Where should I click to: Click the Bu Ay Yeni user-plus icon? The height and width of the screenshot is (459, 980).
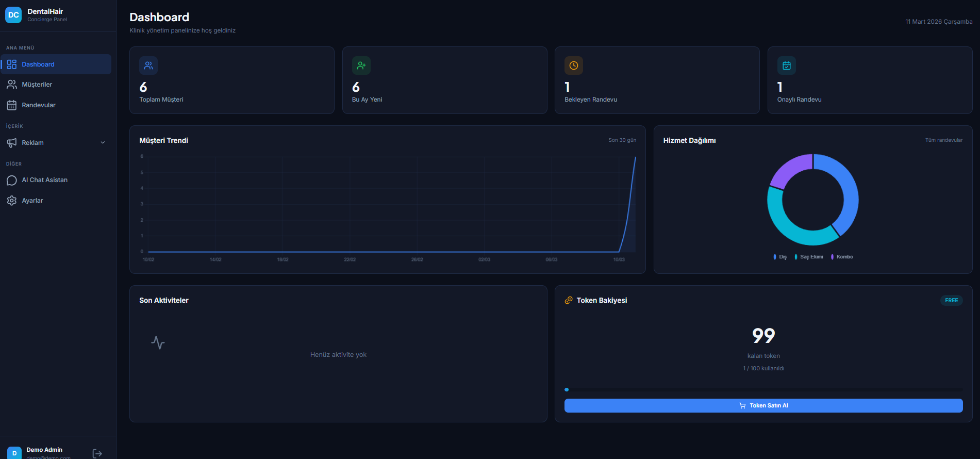361,65
